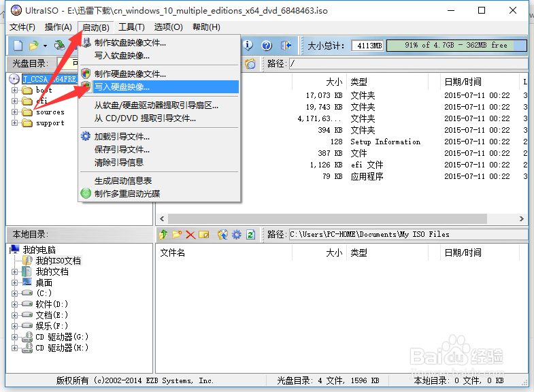Select 从 CD/DVD 提取引导文件...

click(x=159, y=118)
